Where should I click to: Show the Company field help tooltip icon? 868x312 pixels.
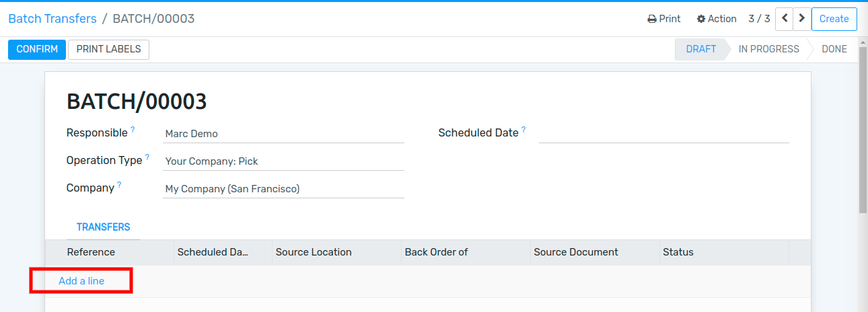pyautogui.click(x=119, y=184)
